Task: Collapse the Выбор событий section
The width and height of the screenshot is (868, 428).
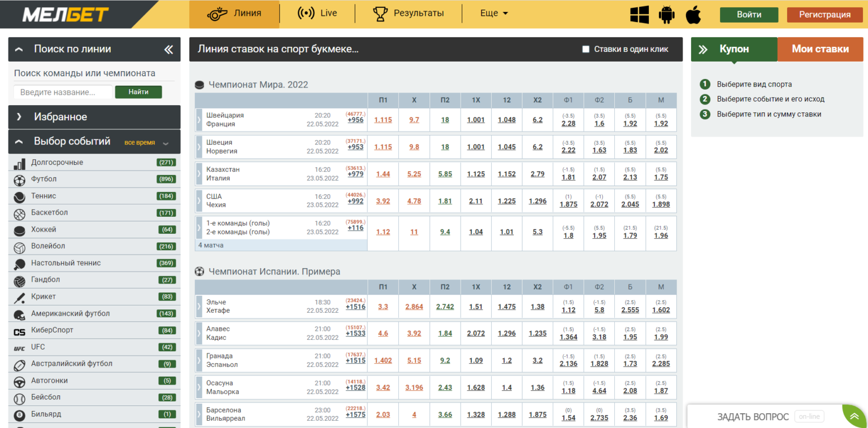Action: click(19, 142)
